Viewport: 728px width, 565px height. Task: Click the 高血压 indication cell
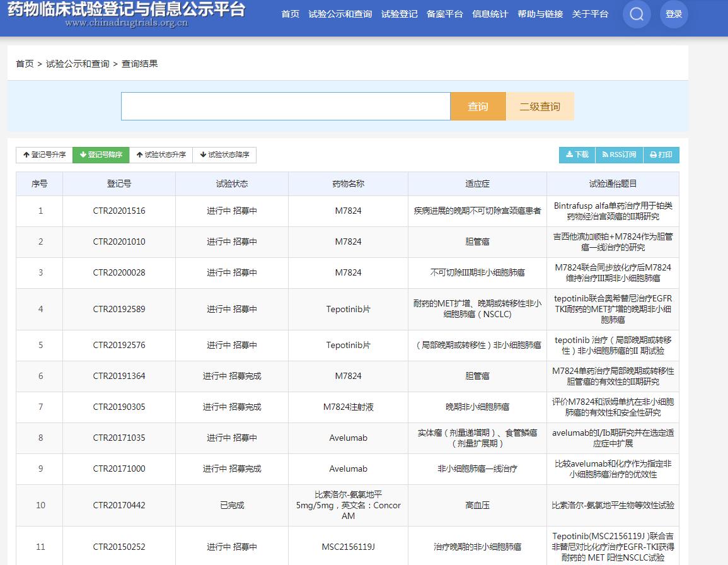pyautogui.click(x=477, y=505)
